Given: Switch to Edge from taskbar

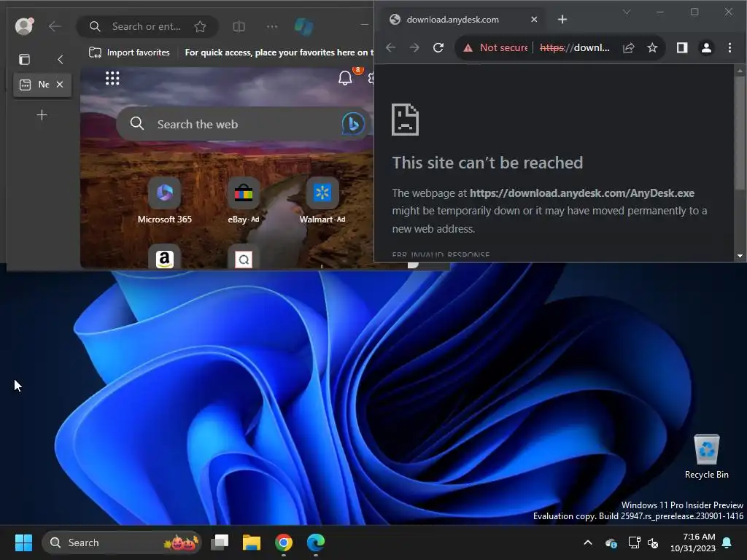Looking at the screenshot, I should pyautogui.click(x=315, y=542).
